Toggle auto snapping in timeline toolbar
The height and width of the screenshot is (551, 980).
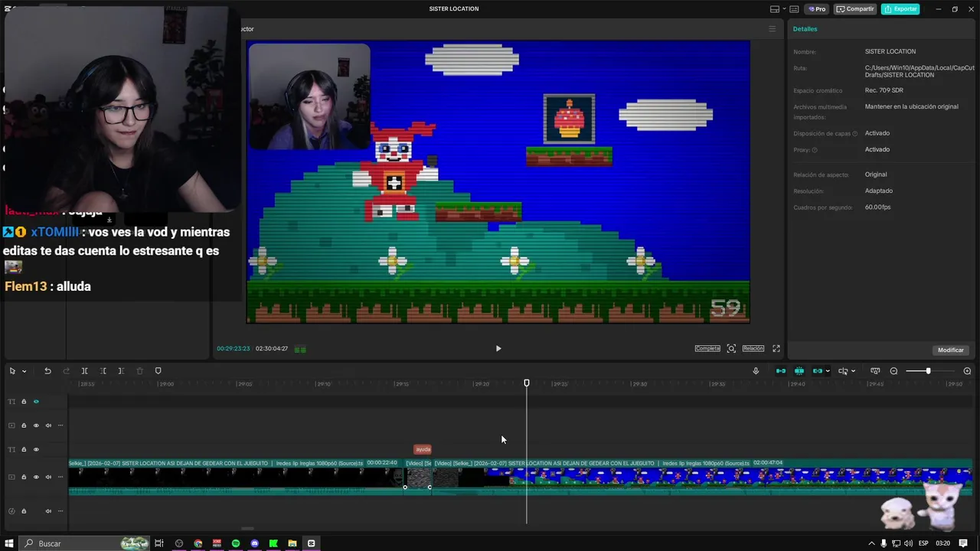click(799, 371)
